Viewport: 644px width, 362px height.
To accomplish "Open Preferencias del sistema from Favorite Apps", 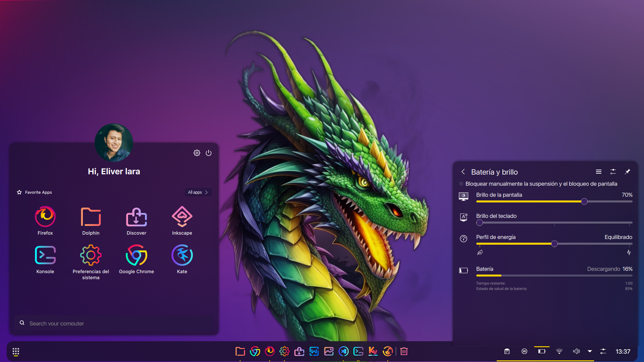I will 91,262.
